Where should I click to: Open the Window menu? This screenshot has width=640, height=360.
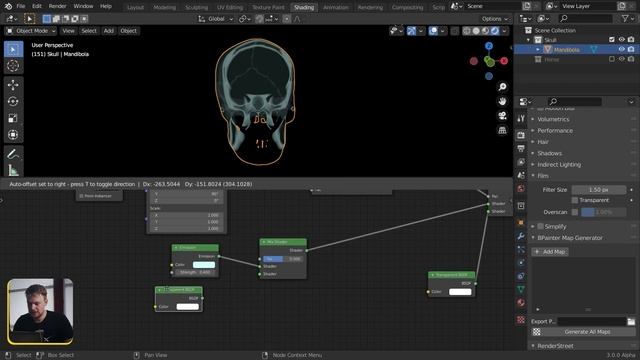83,6
